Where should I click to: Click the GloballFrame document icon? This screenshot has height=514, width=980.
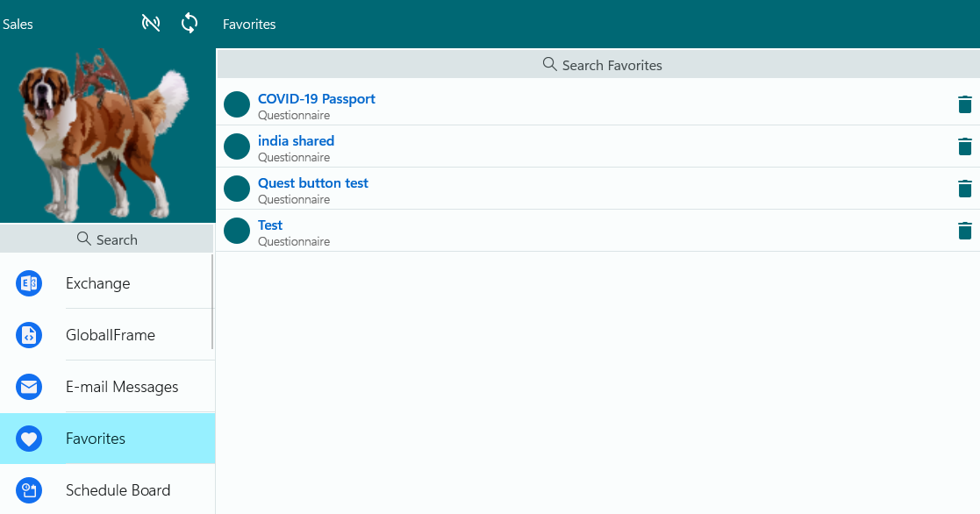[29, 335]
